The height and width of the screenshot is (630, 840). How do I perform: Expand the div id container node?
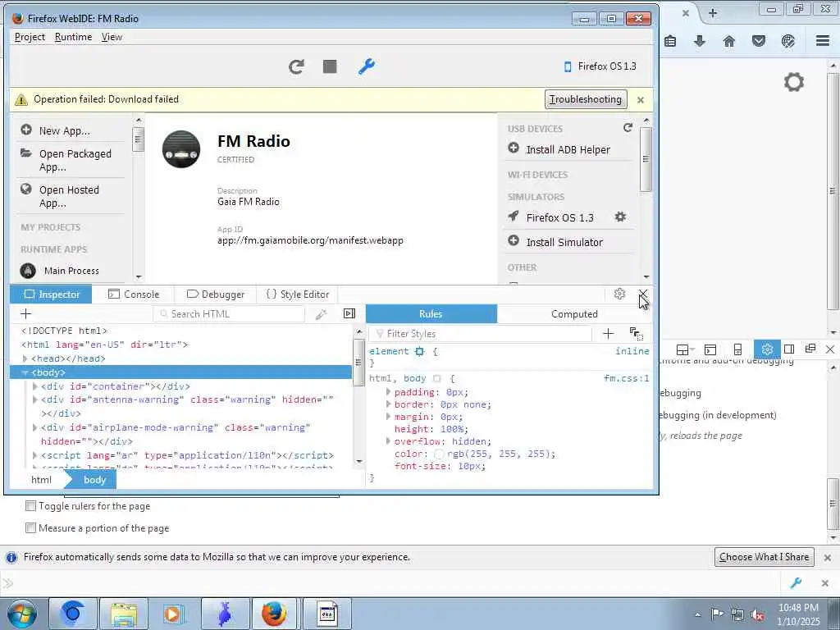pyautogui.click(x=34, y=386)
